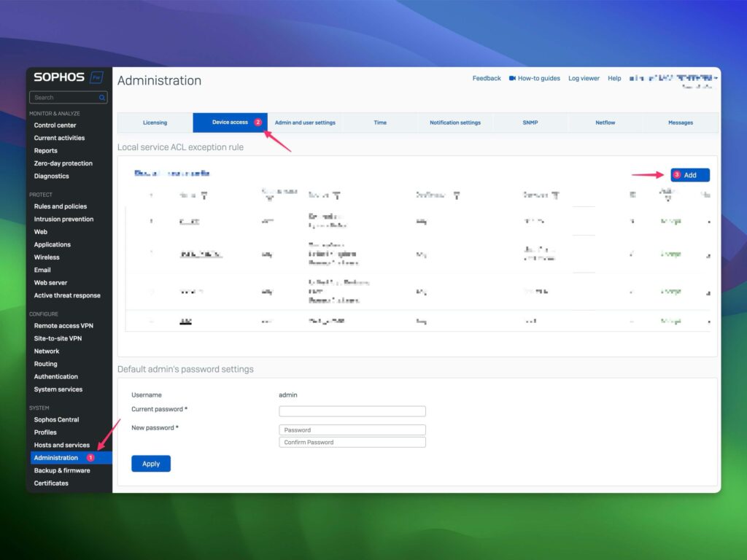Navigate to Active threat response
This screenshot has height=560, width=747.
[x=67, y=295]
